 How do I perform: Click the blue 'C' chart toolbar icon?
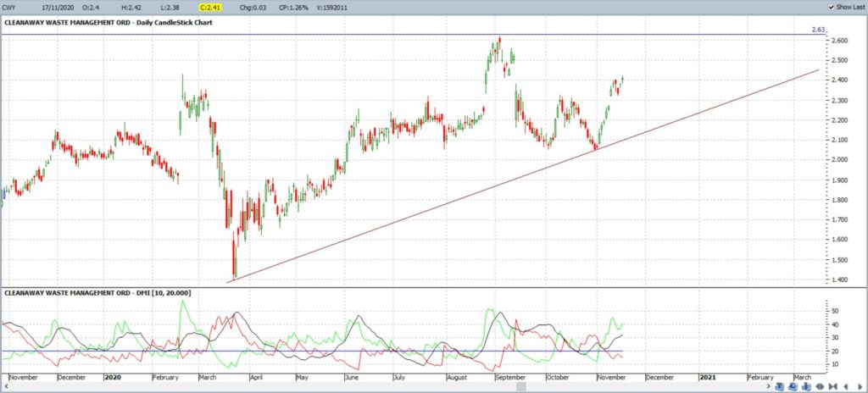793,386
